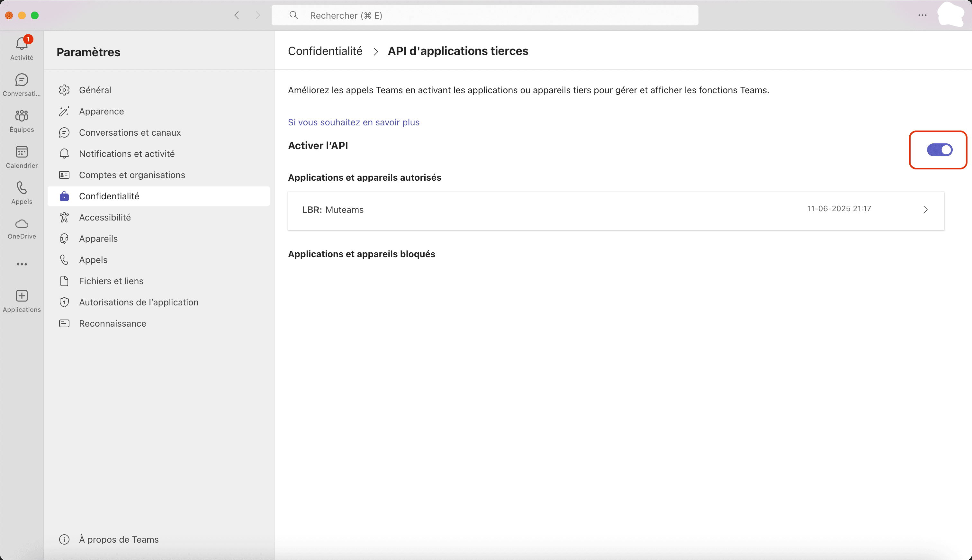Select settings Appels phone icon

coord(64,260)
